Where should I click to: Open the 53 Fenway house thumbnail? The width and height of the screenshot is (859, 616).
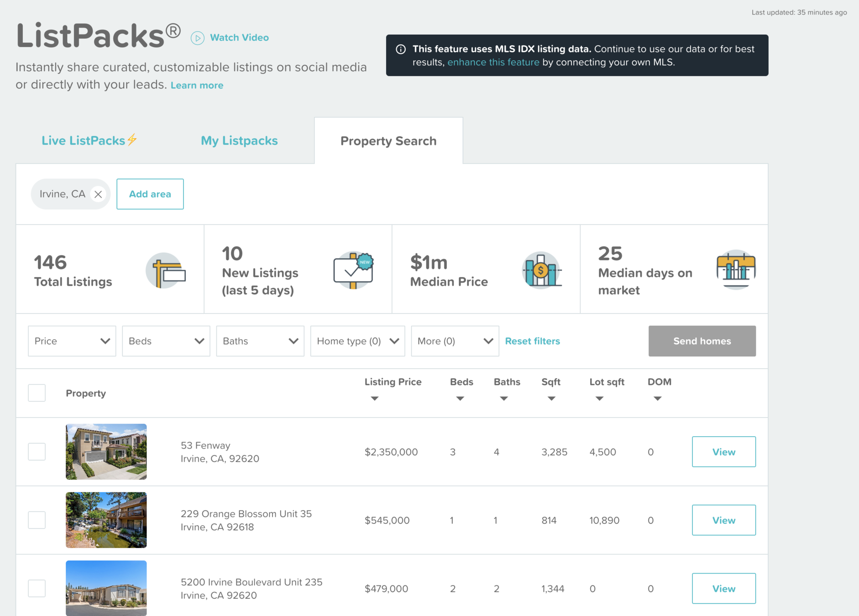(106, 452)
